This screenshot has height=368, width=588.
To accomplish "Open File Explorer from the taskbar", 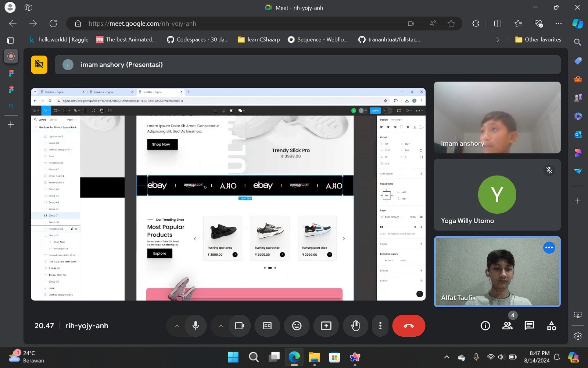I will pos(314,357).
